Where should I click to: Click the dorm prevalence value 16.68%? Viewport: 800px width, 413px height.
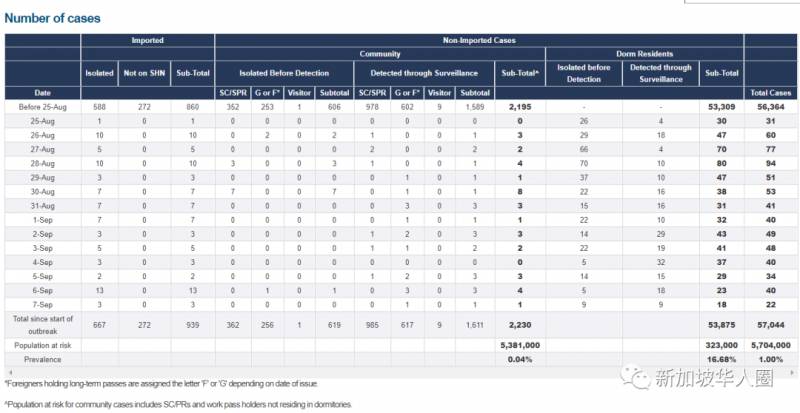(718, 358)
